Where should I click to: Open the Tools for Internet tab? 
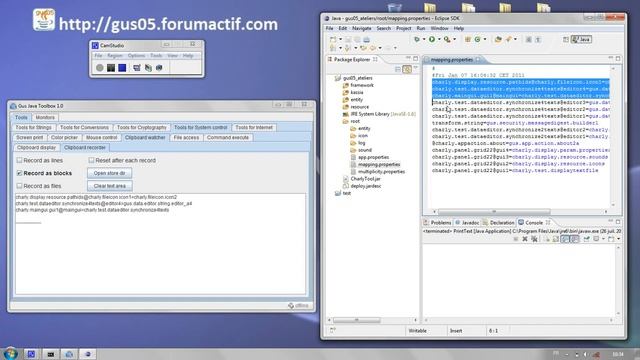pos(254,127)
